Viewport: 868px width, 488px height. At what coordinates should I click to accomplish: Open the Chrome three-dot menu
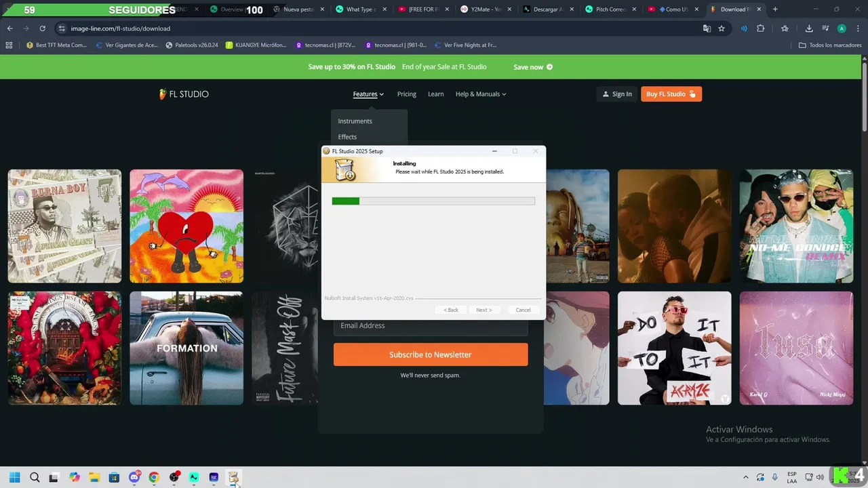coord(858,28)
